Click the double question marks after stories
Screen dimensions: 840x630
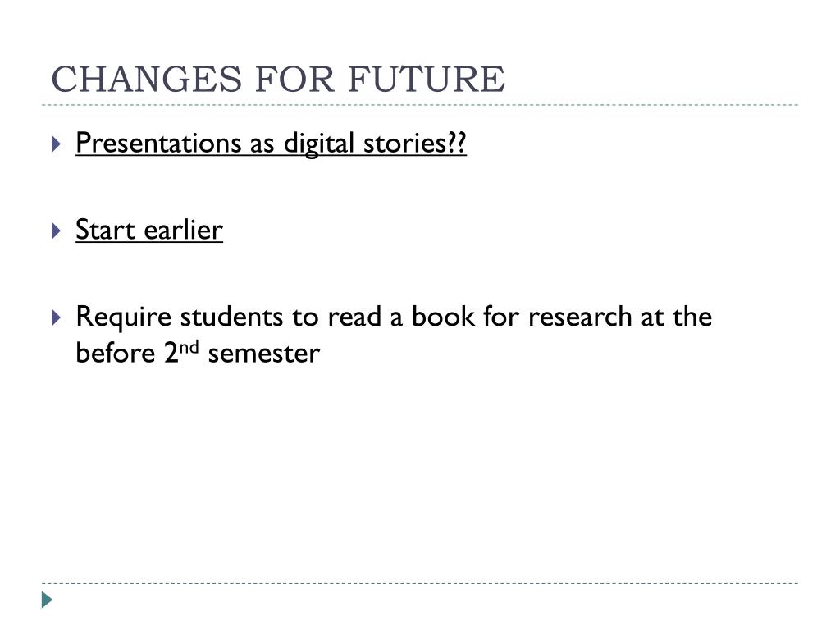click(x=456, y=143)
